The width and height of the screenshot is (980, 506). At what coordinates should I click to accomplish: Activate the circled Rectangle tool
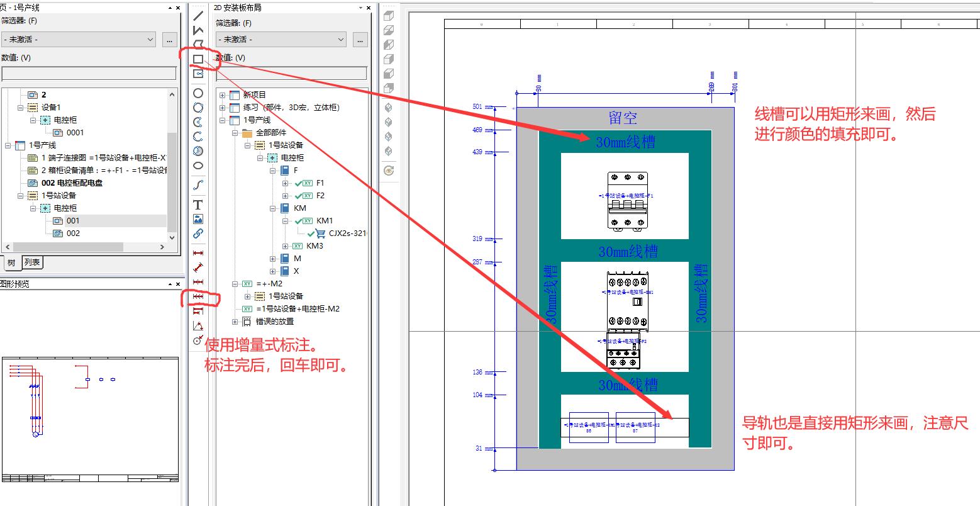point(198,60)
